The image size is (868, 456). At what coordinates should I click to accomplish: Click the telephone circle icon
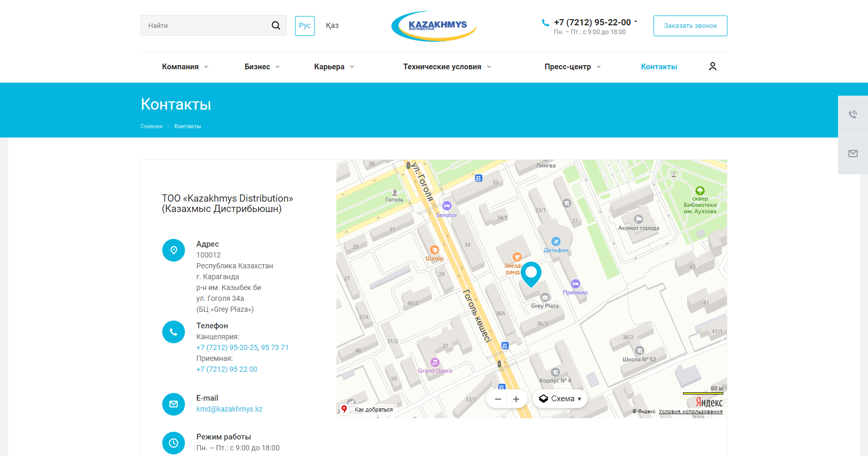coord(174,332)
